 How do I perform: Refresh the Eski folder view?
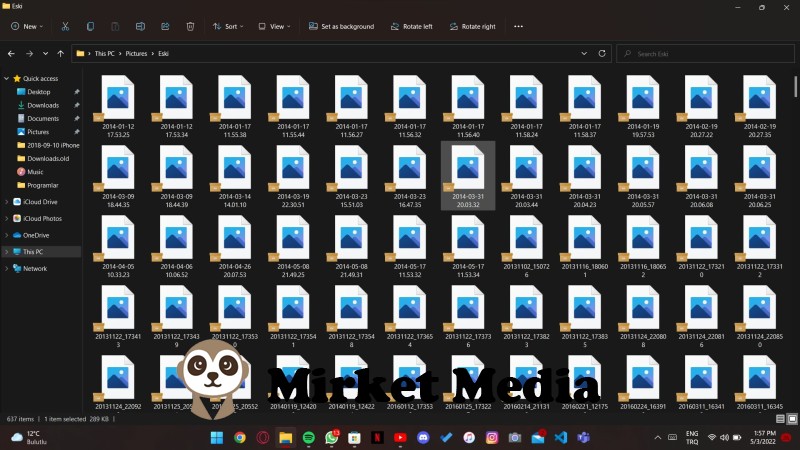603,53
